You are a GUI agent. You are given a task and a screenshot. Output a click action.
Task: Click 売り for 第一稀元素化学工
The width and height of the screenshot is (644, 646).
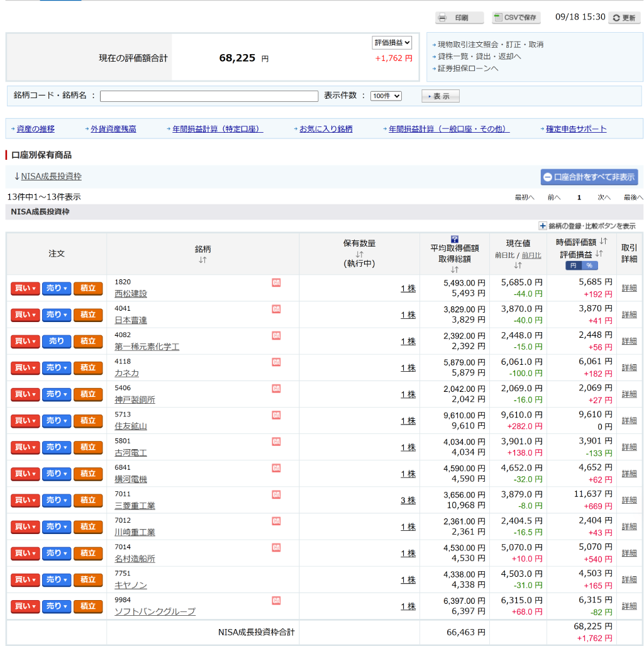point(57,342)
